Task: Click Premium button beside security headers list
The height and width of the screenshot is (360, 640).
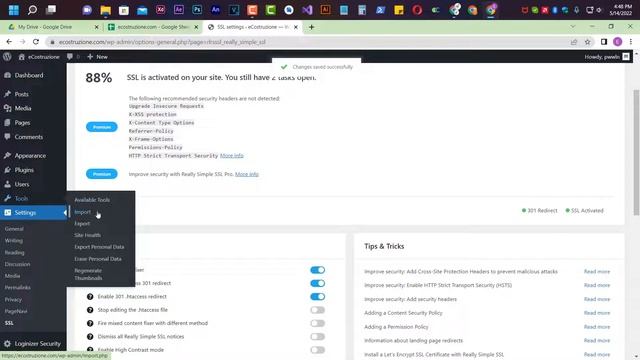Action: 102,127
